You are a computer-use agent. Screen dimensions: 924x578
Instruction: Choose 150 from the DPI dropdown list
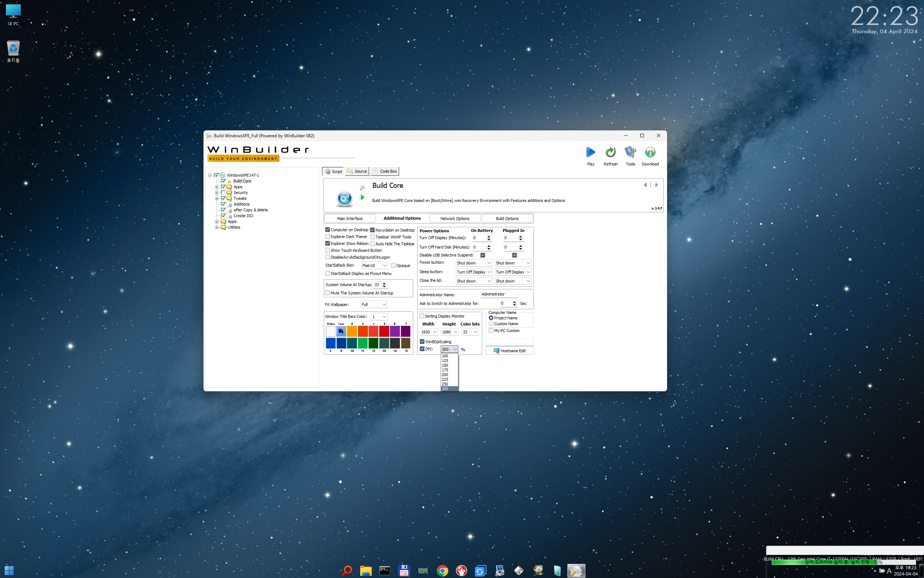point(449,366)
